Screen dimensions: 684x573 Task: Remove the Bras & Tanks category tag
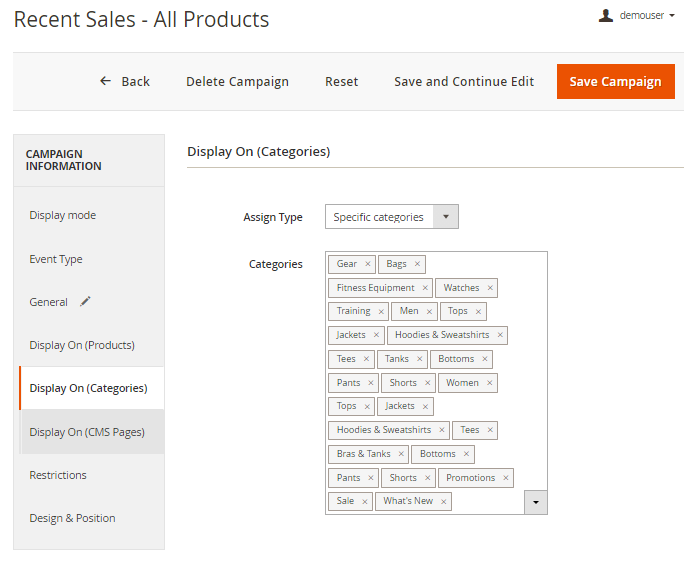401,454
